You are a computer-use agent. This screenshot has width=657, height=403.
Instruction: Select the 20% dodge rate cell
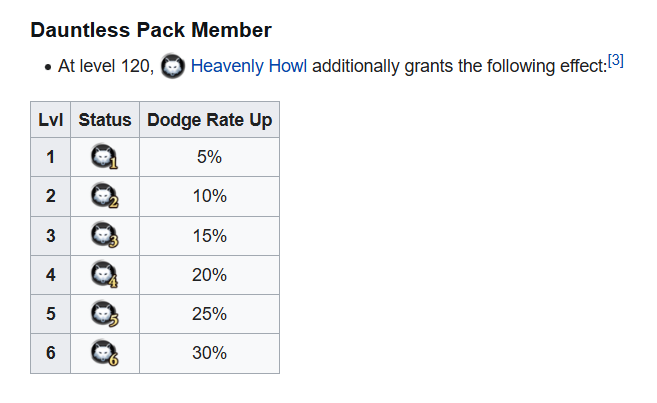pos(210,275)
